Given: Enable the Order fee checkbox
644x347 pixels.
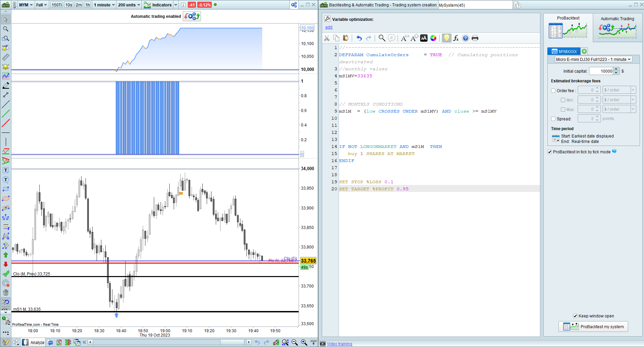Looking at the screenshot, I should pyautogui.click(x=553, y=90).
